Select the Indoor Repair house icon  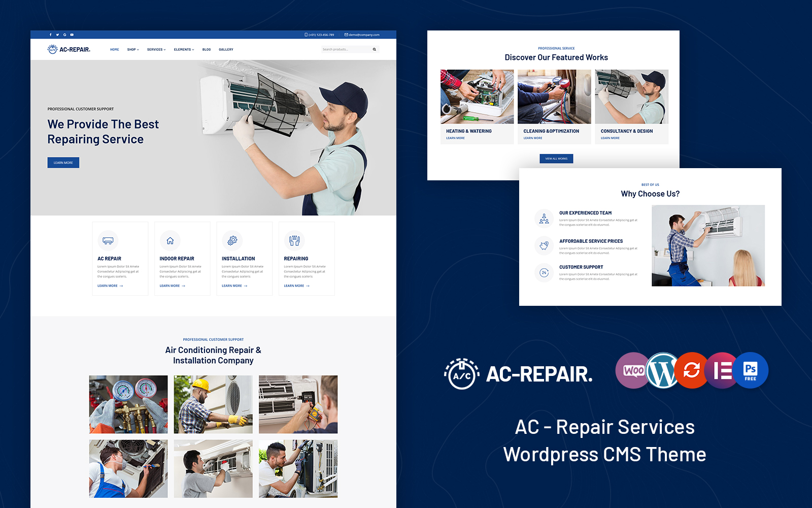click(x=170, y=240)
